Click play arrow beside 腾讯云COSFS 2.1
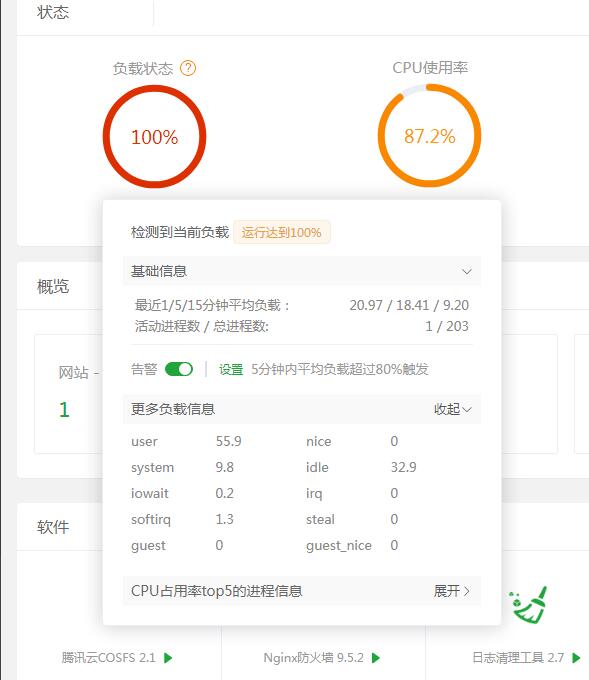The height and width of the screenshot is (680, 589). click(168, 658)
